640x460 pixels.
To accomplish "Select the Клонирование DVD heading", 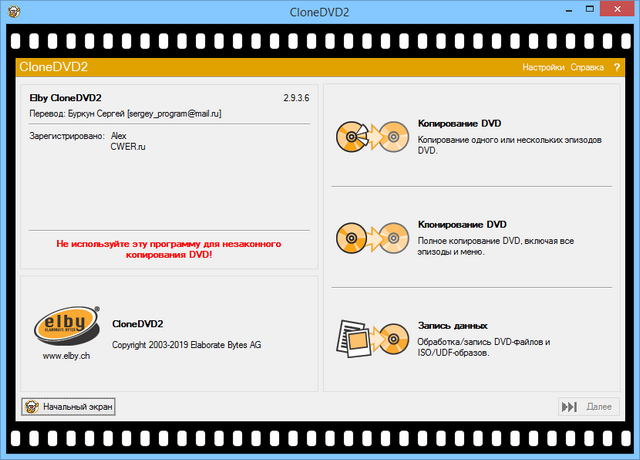I will [x=463, y=225].
